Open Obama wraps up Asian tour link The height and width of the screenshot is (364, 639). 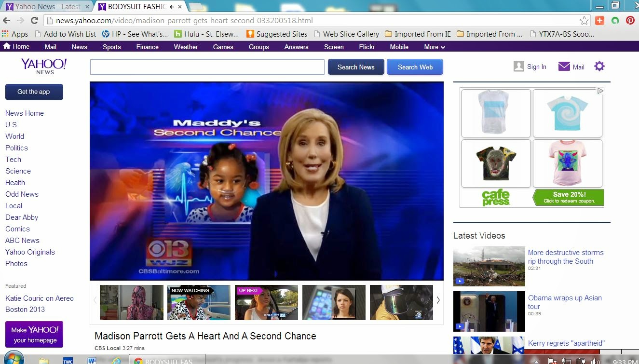(x=565, y=302)
